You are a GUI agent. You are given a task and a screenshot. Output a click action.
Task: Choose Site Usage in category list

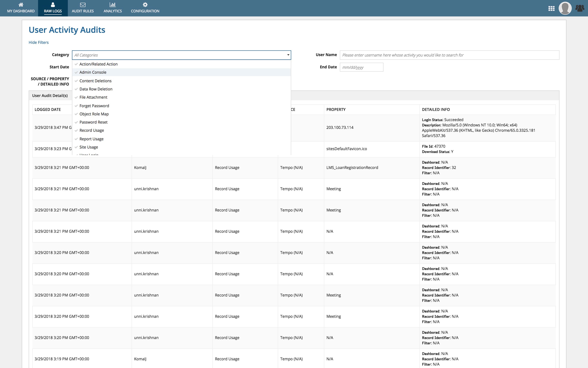[x=181, y=147]
